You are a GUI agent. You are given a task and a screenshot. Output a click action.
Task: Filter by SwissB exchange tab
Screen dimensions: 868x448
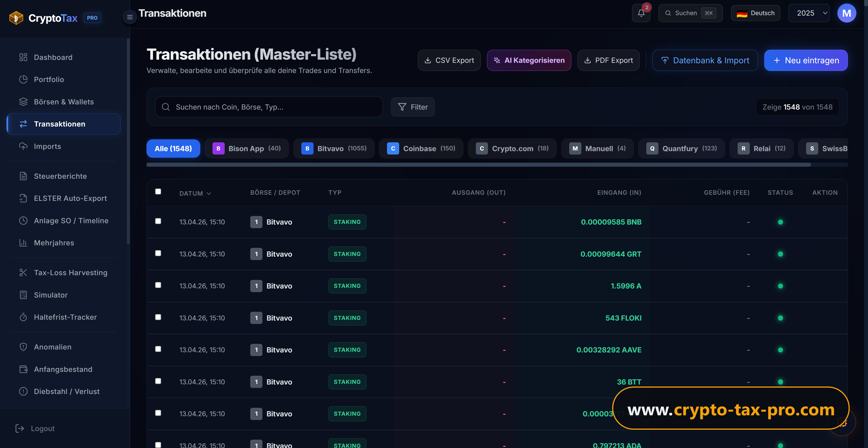(x=823, y=149)
